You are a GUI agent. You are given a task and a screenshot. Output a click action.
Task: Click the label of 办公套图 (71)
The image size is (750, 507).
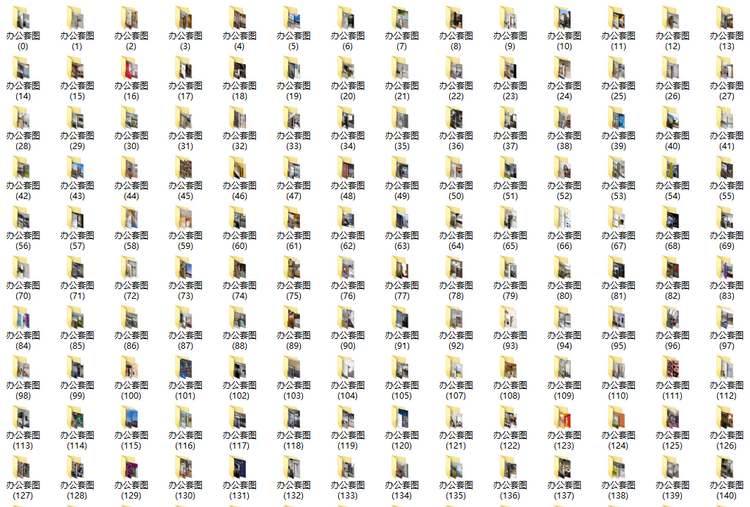click(x=77, y=290)
